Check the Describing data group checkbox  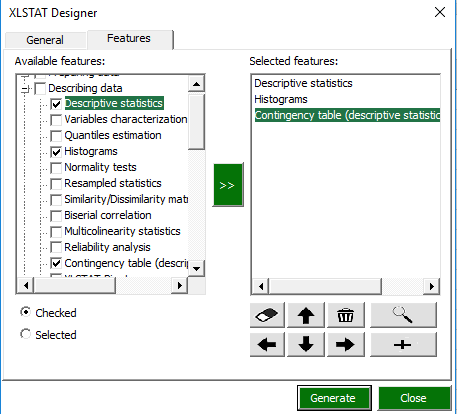[40, 89]
